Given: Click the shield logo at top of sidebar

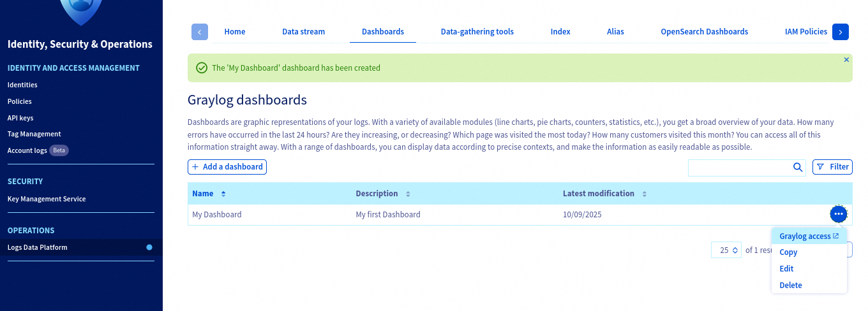Looking at the screenshot, I should [x=81, y=11].
